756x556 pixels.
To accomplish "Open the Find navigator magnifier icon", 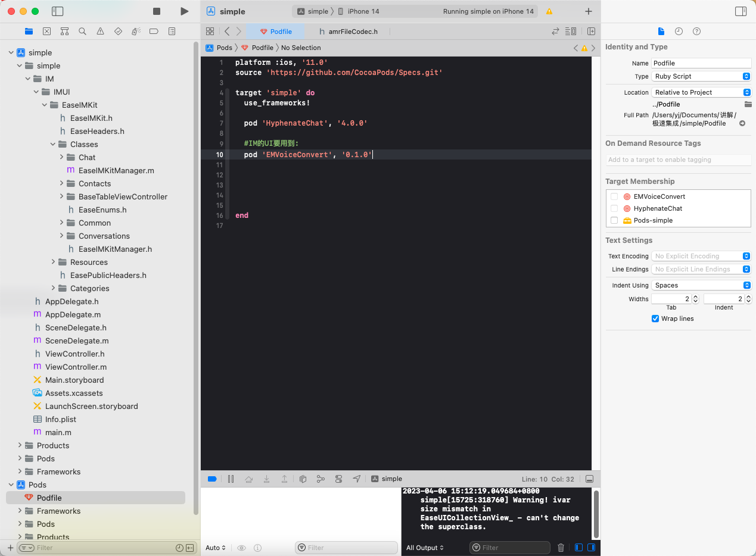I will tap(82, 32).
